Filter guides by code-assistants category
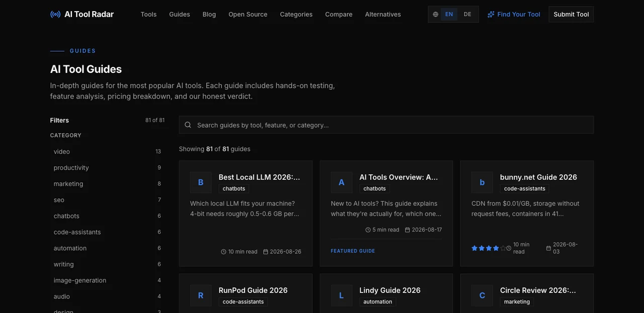 coord(107,232)
